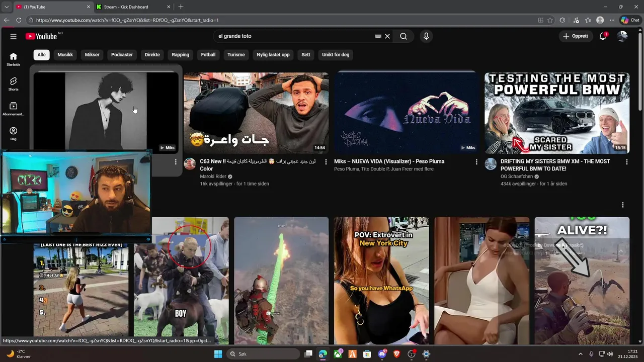Open options menu for Drifting BMW XM video
This screenshot has height=362, width=644.
tap(627, 162)
